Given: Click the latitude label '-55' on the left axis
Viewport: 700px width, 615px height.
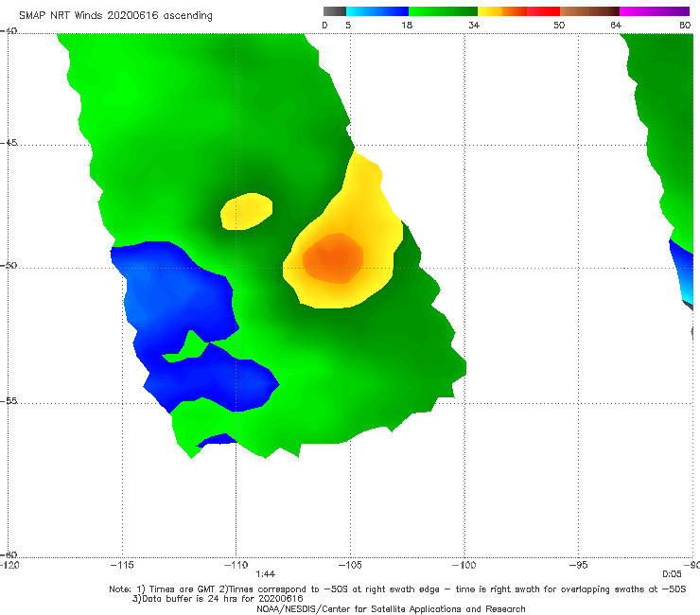Looking at the screenshot, I should 9,400.
